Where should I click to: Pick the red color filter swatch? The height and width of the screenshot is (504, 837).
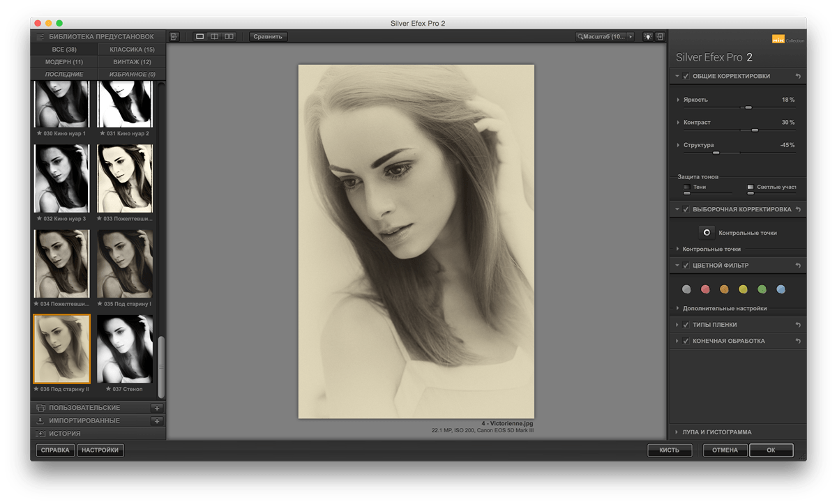click(x=705, y=289)
